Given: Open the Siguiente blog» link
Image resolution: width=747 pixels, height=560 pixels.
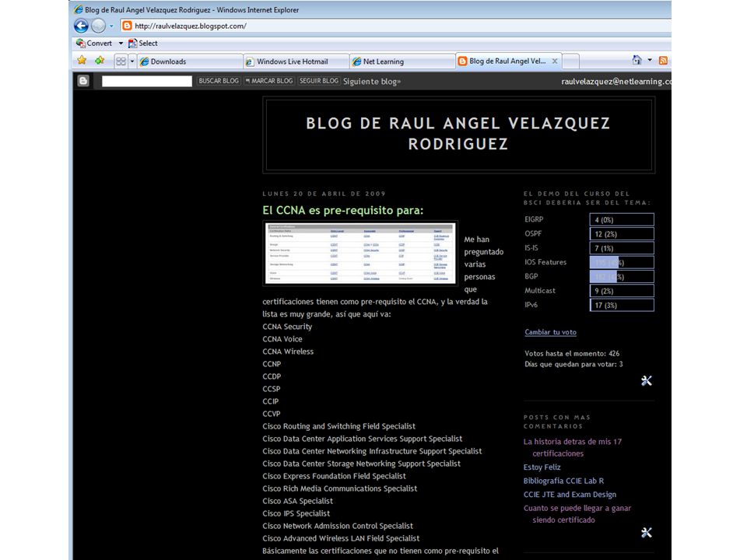Looking at the screenshot, I should (372, 82).
